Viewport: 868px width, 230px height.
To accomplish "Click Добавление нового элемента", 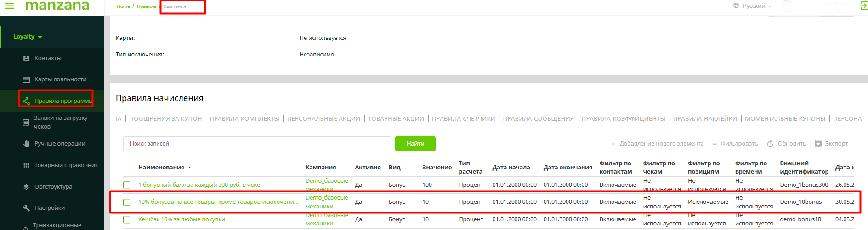I will (x=657, y=144).
